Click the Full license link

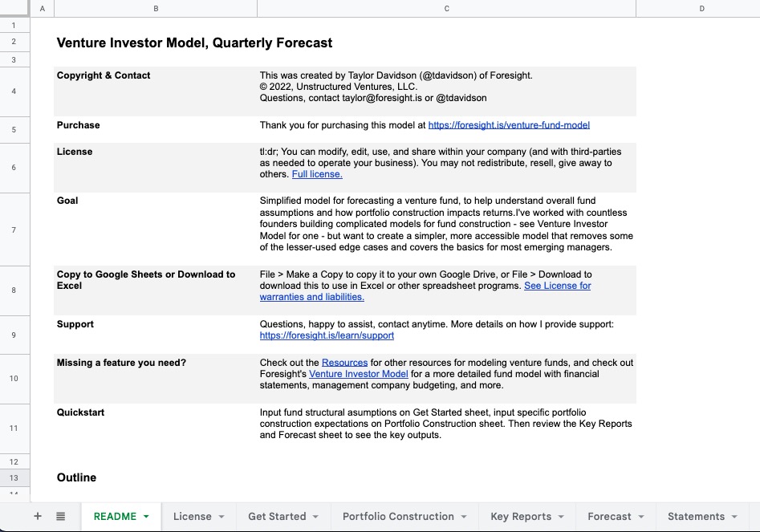tap(317, 174)
